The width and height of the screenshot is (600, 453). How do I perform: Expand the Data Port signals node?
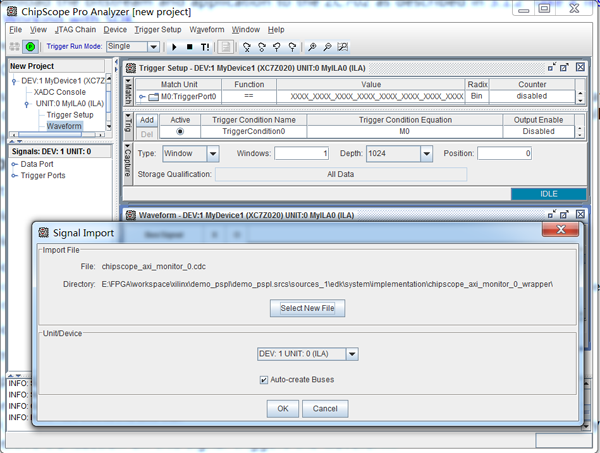point(15,164)
